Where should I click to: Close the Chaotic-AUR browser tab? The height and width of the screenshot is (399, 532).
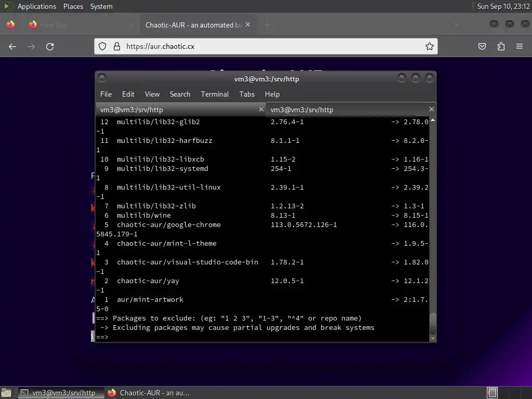(x=248, y=24)
